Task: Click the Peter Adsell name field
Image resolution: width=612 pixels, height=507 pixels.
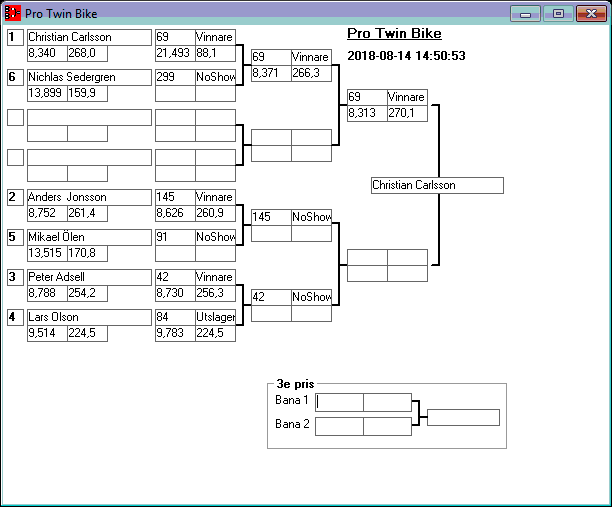Action: tap(89, 277)
